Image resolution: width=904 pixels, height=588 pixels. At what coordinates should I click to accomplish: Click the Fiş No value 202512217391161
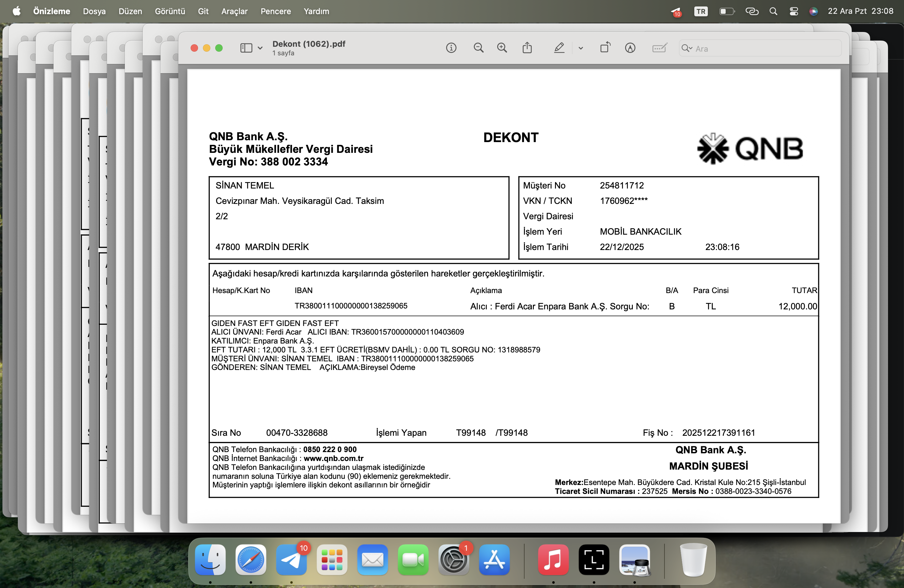pyautogui.click(x=719, y=433)
